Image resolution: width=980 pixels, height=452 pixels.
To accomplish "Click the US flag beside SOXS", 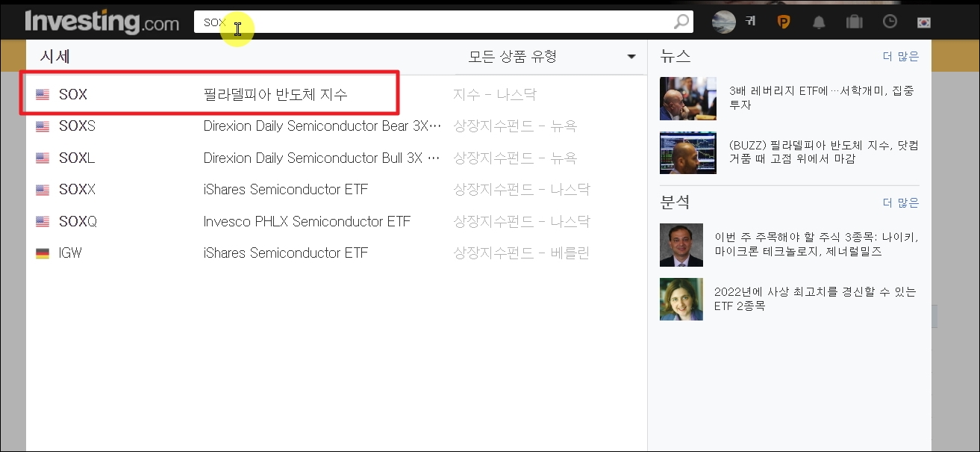I will pos(43,126).
